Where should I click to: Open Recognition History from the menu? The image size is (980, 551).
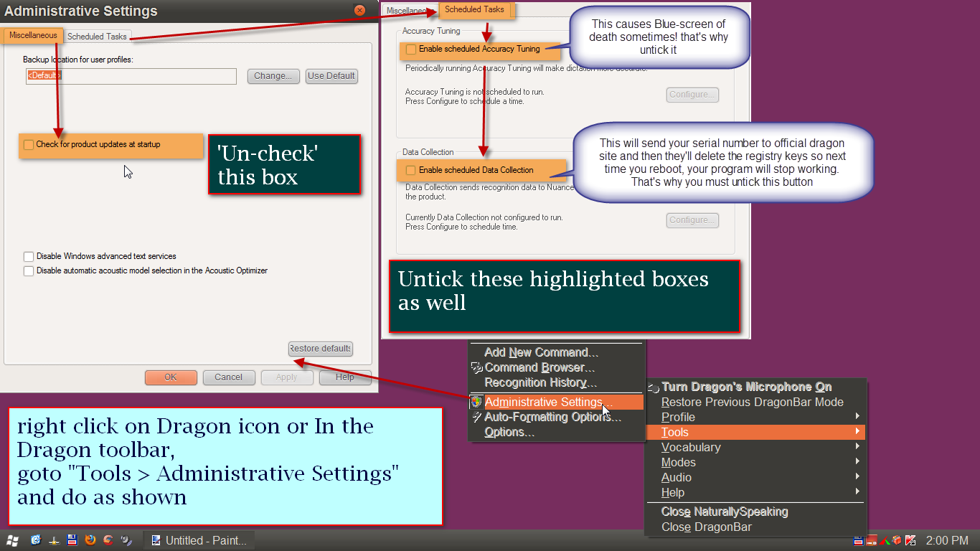pyautogui.click(x=540, y=382)
